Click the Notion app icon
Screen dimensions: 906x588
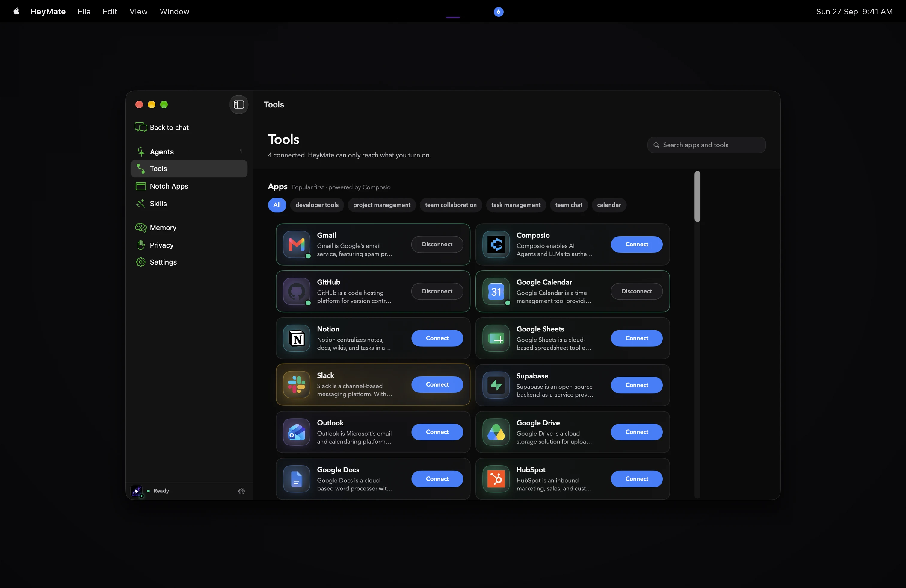click(x=297, y=338)
